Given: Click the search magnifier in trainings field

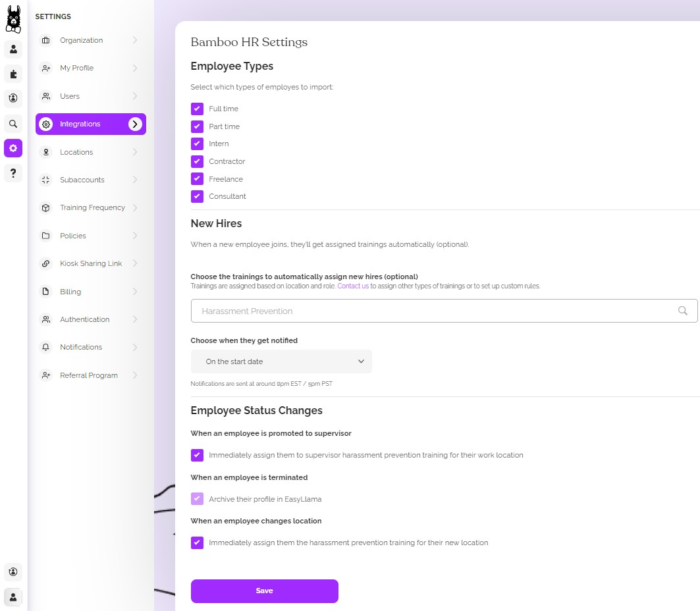Looking at the screenshot, I should 683,311.
